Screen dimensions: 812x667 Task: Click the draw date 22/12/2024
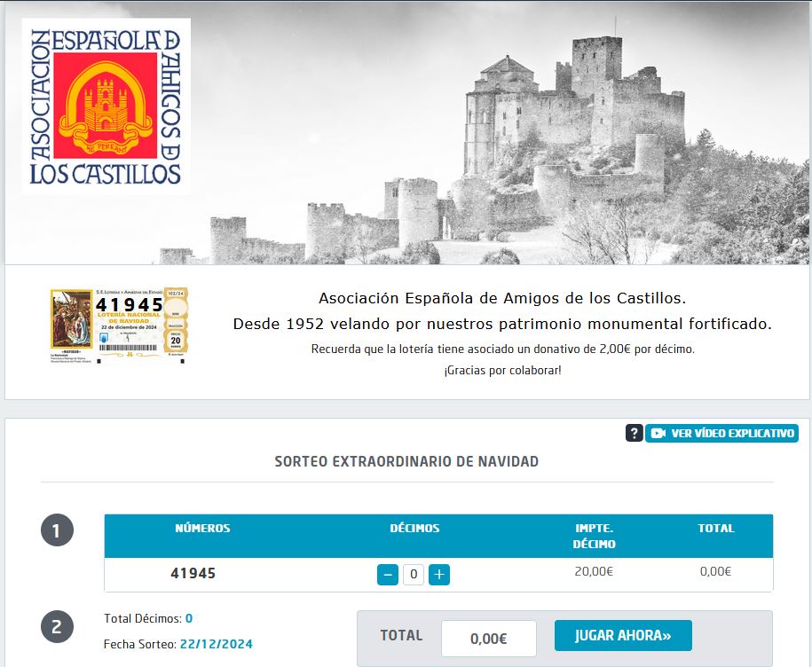point(217,644)
